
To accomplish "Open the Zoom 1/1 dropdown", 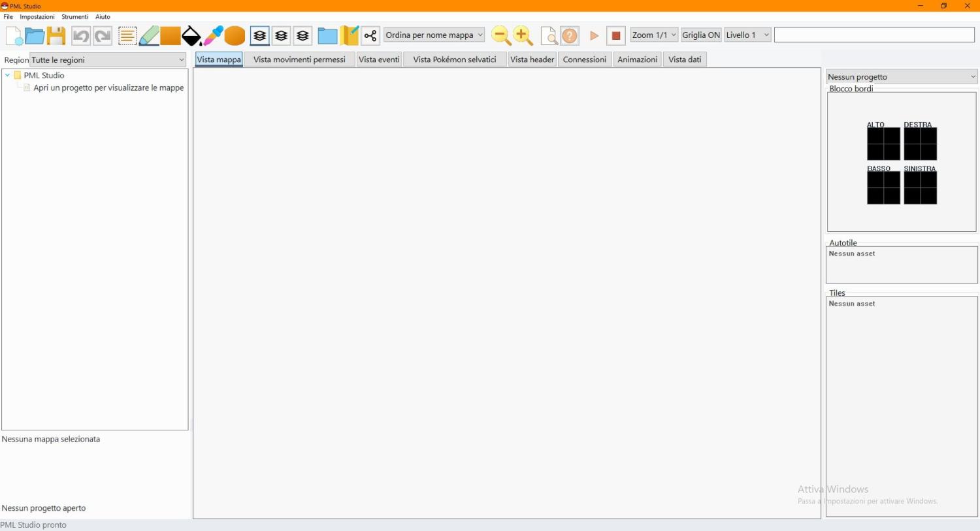I will pyautogui.click(x=654, y=35).
